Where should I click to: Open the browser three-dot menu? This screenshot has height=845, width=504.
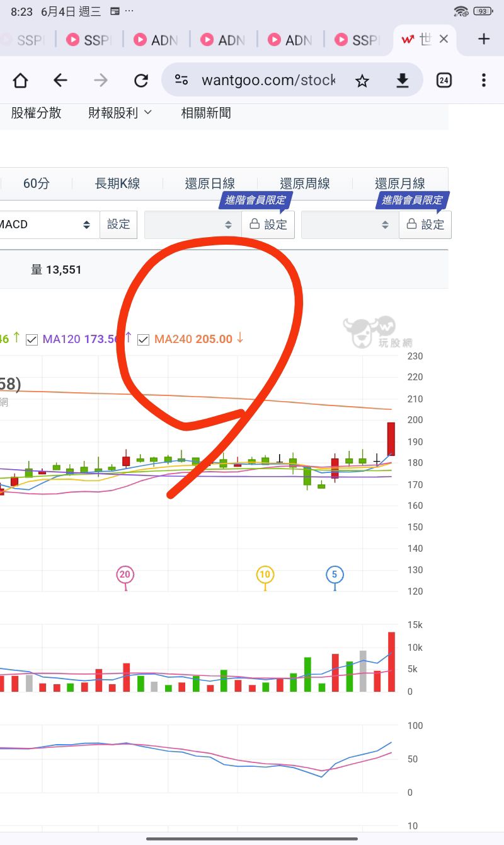tap(484, 80)
